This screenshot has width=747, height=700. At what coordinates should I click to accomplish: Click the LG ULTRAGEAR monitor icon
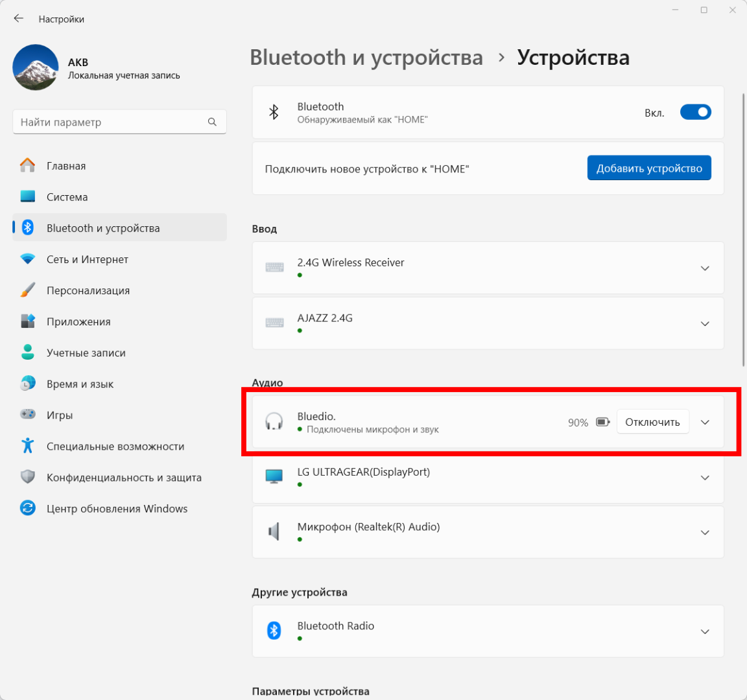(274, 476)
